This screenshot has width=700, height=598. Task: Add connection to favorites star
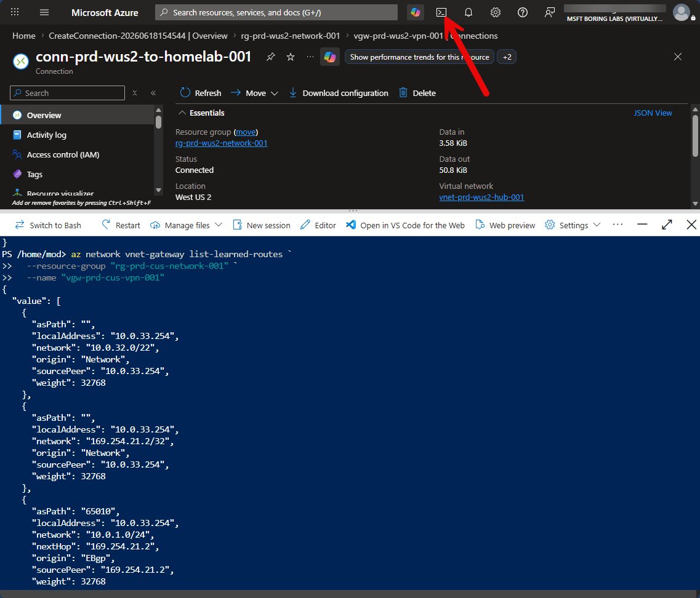[291, 57]
